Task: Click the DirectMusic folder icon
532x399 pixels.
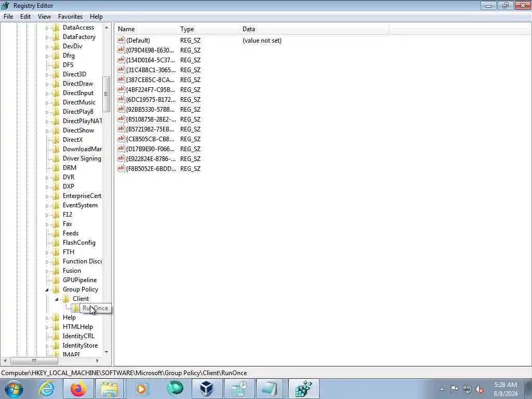Action: 56,102
